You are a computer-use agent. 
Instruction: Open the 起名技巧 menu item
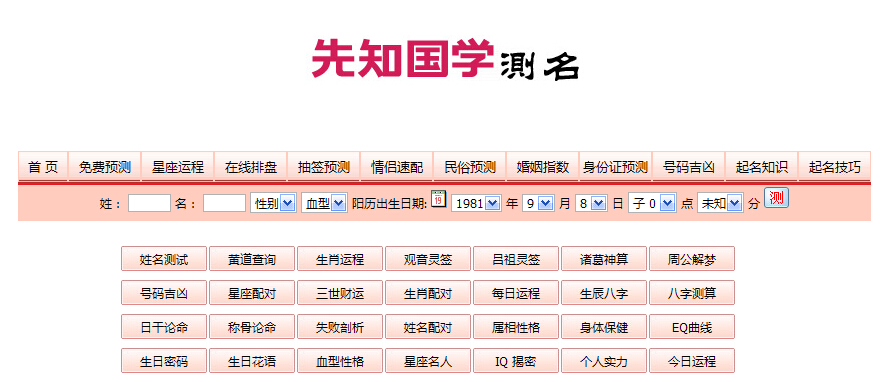(x=834, y=167)
